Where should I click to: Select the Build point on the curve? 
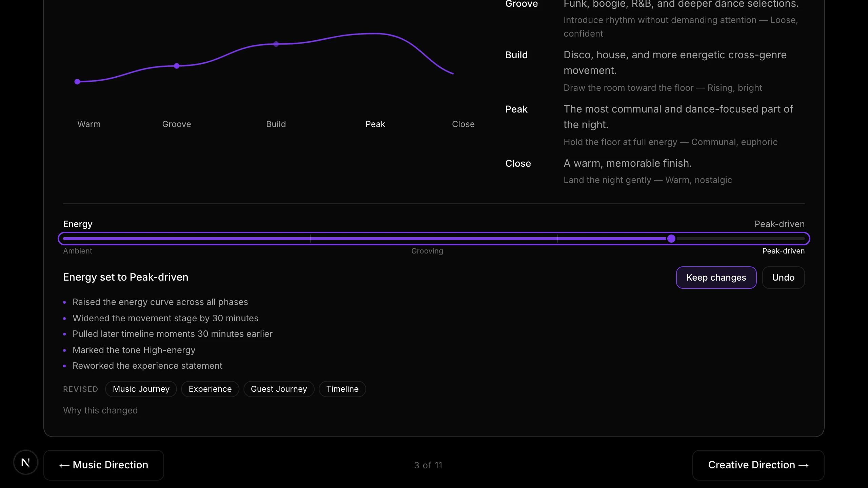(276, 44)
